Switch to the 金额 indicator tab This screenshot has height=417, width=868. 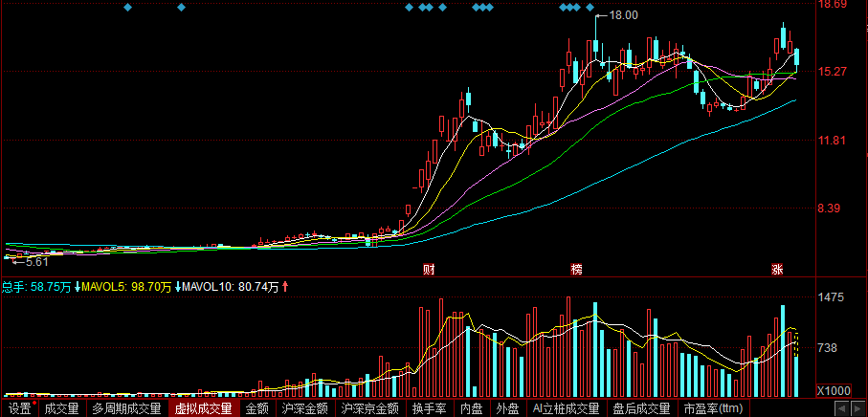(x=256, y=408)
